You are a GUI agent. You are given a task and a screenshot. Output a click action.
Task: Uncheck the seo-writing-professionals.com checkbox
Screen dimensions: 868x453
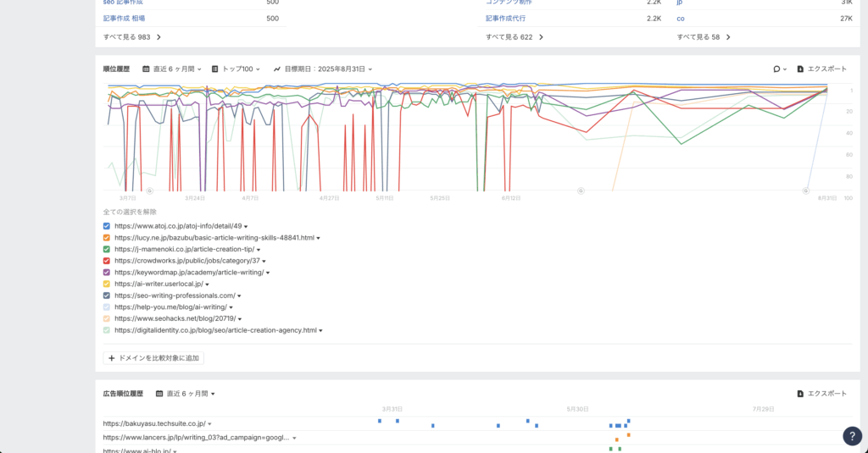click(x=106, y=296)
